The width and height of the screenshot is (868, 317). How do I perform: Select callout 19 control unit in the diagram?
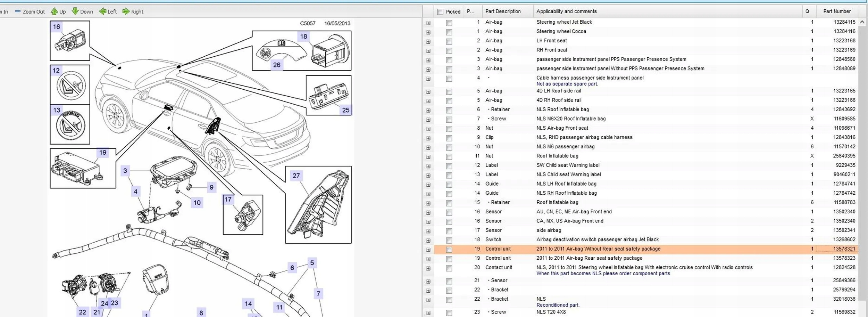(103, 153)
